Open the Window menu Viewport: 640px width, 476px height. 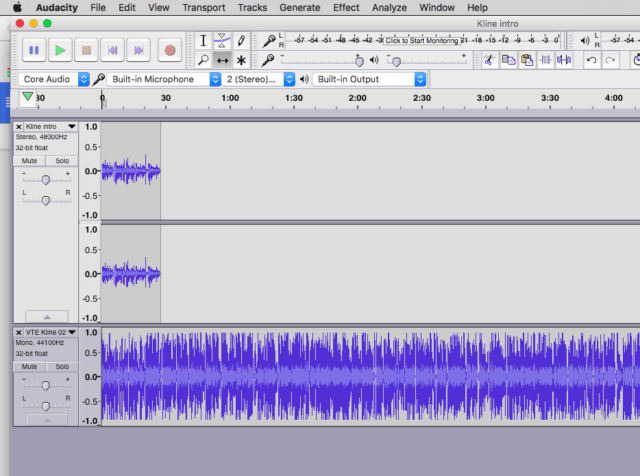pos(437,8)
